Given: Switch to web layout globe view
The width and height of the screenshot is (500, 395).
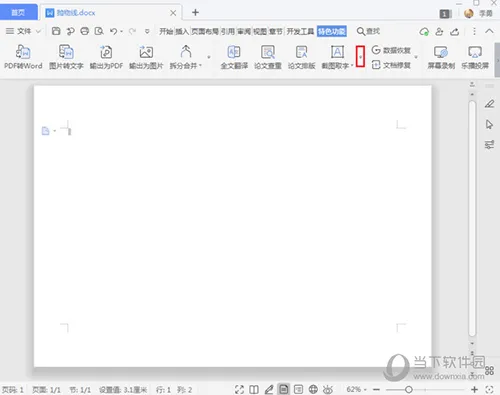Looking at the screenshot, I should pos(313,389).
